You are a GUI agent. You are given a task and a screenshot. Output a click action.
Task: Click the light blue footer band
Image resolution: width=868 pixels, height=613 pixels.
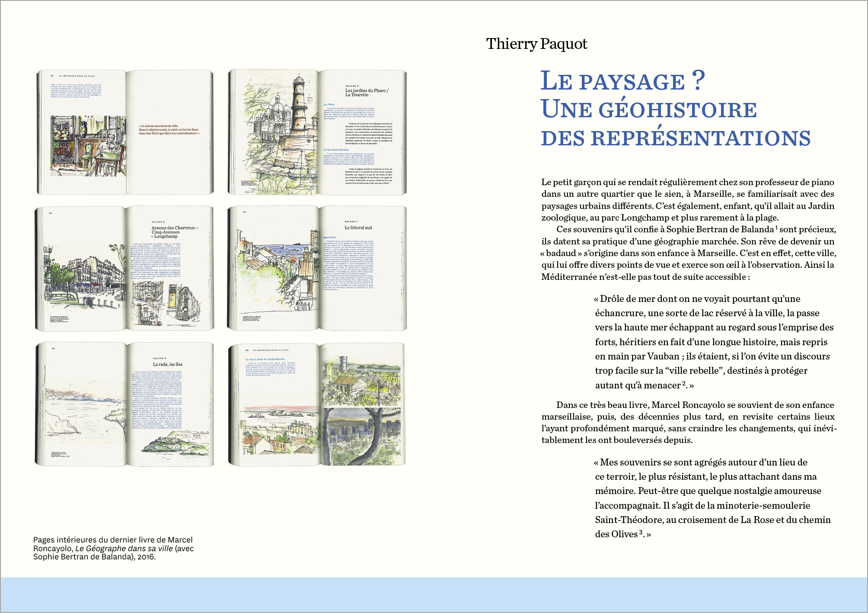[x=434, y=594]
